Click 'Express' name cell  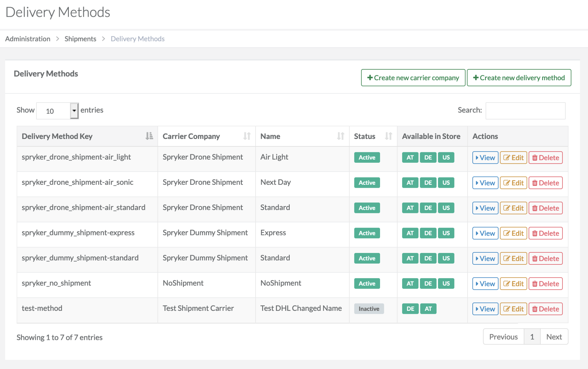point(302,234)
